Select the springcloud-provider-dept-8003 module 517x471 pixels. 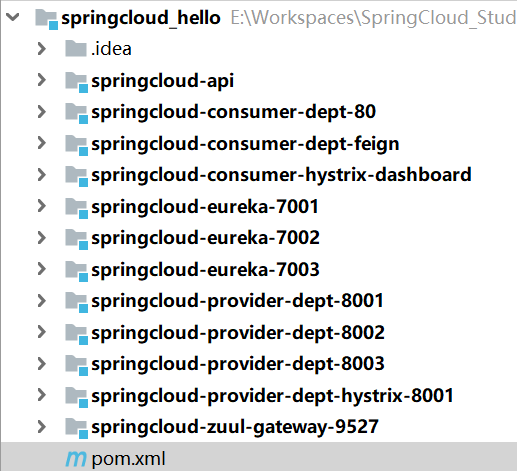(x=238, y=364)
